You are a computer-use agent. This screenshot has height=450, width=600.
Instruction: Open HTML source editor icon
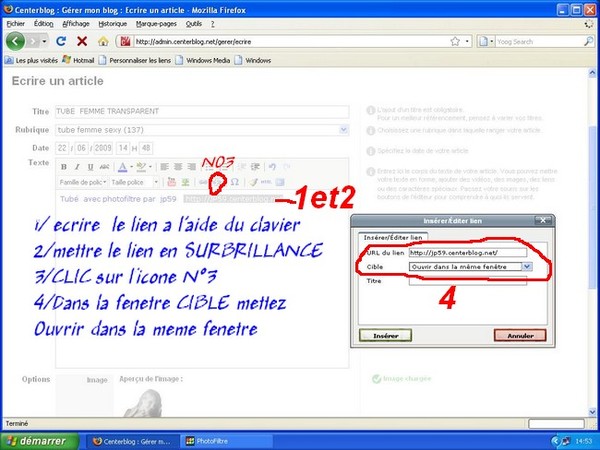[266, 182]
